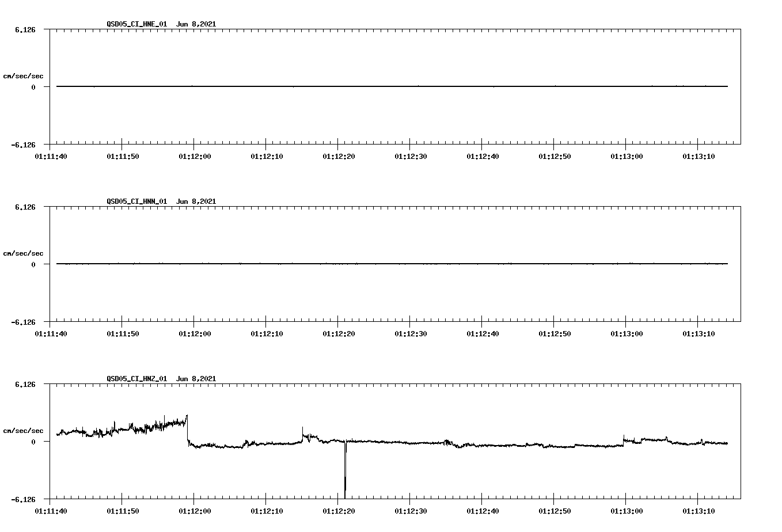Viewport: 782px width, 532px height.
Task: Select the -6.126 axis label on HNE plot
Action: click(x=24, y=145)
